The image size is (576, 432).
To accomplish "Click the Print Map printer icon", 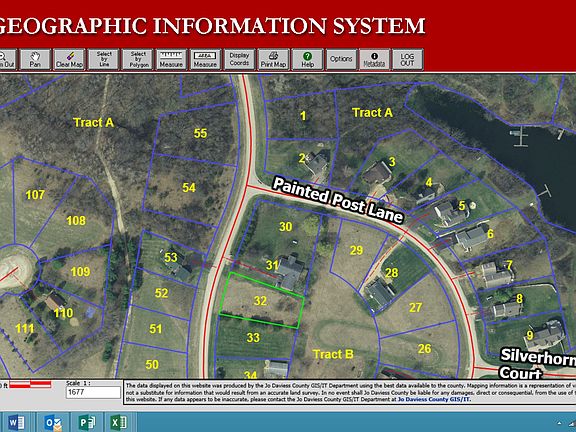I will point(274,60).
